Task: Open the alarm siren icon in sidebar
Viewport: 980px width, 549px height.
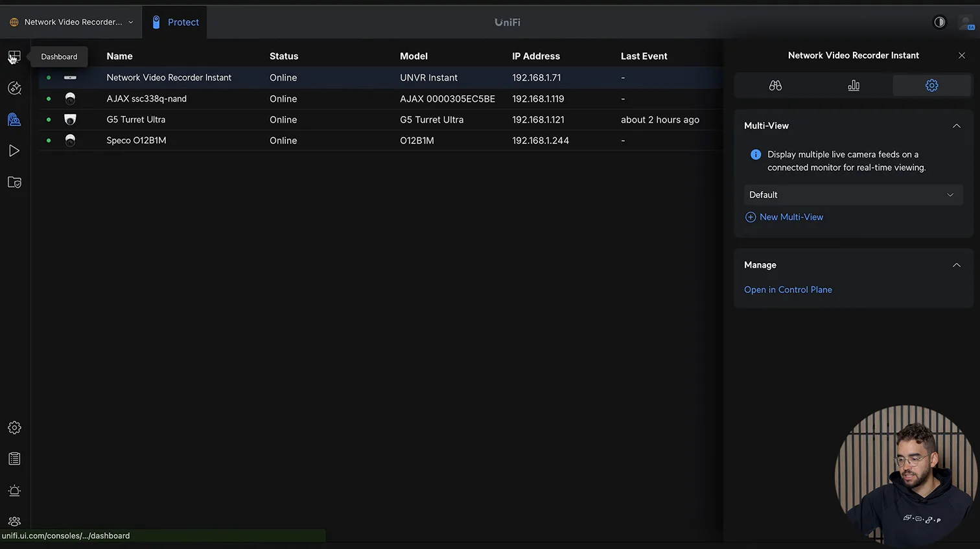Action: pos(14,491)
